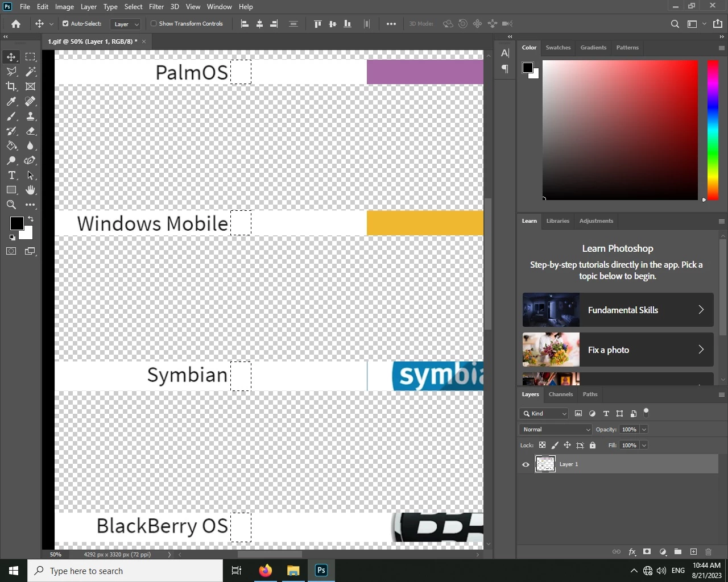Viewport: 728px width, 582px height.
Task: Toggle lock position
Action: tap(568, 446)
